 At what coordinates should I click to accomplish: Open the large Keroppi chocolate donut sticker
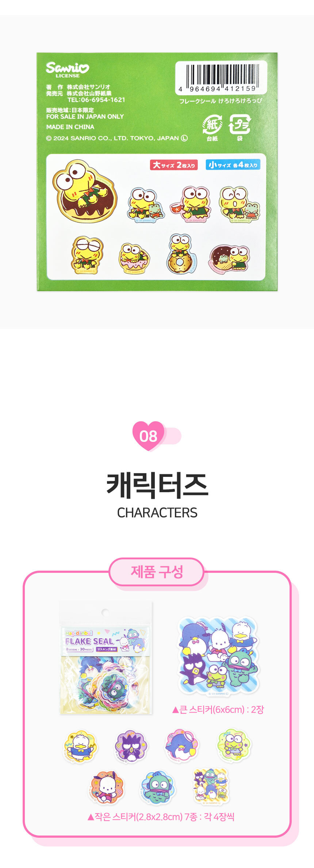coord(85,191)
